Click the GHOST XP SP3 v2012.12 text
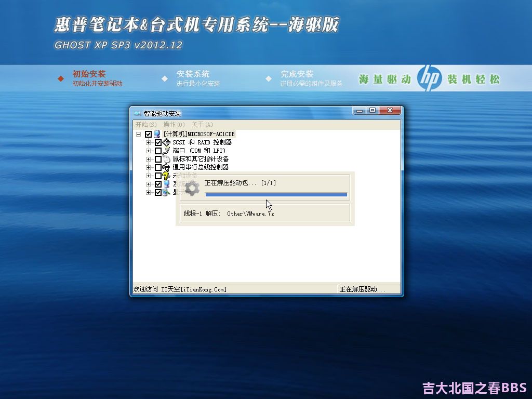532x399 pixels. pyautogui.click(x=118, y=45)
